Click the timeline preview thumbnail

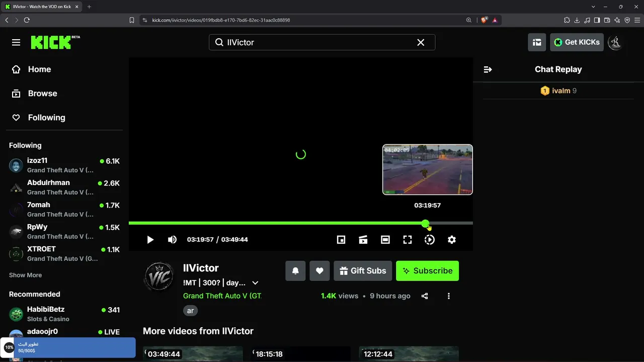428,169
